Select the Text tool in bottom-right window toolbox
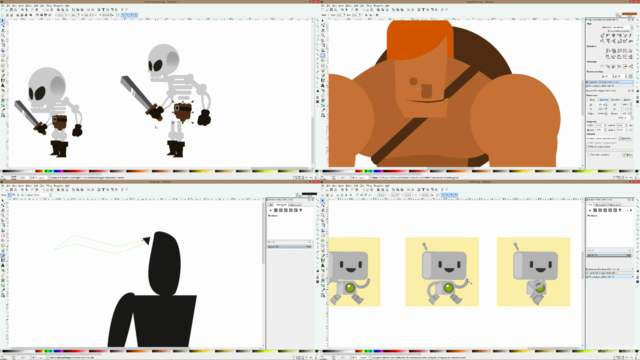 coord(323,265)
